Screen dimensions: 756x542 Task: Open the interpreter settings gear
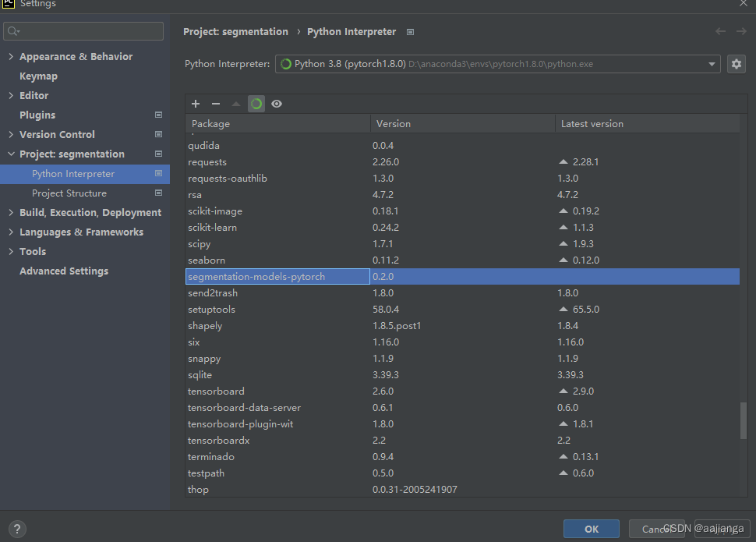pos(737,63)
